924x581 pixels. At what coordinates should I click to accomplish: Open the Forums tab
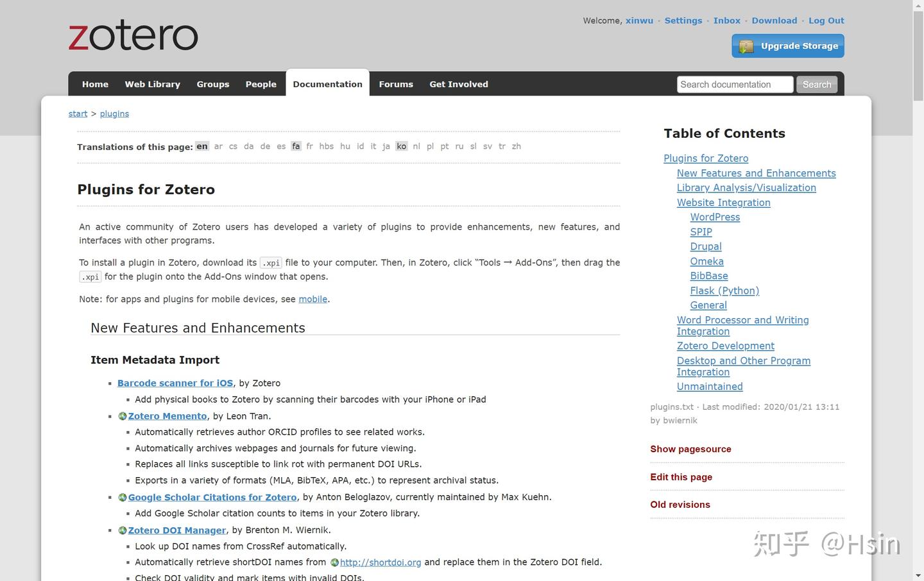pos(396,84)
